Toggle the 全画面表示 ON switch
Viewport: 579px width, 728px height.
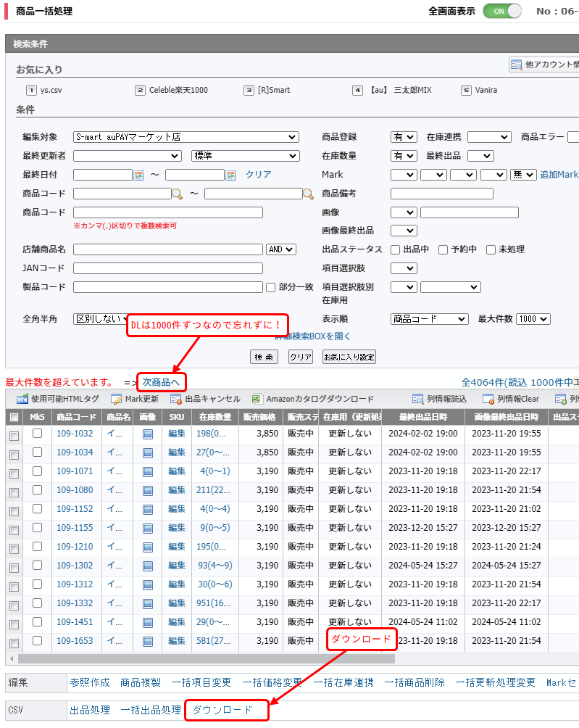pos(502,12)
